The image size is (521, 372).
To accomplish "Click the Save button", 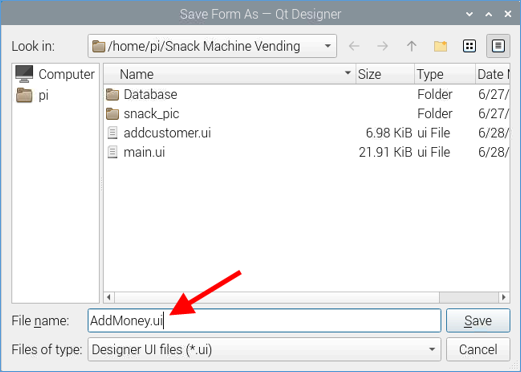I will (478, 320).
